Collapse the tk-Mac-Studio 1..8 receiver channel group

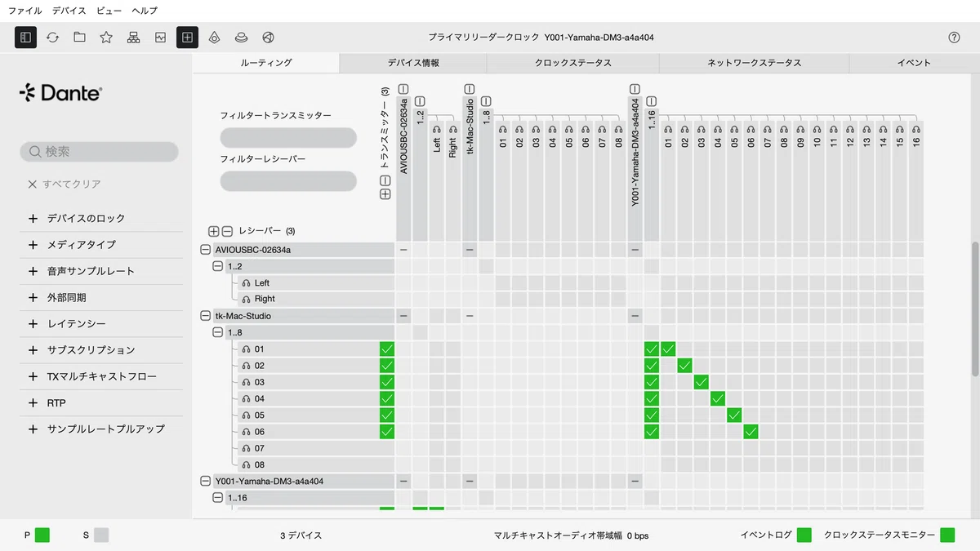pyautogui.click(x=217, y=332)
